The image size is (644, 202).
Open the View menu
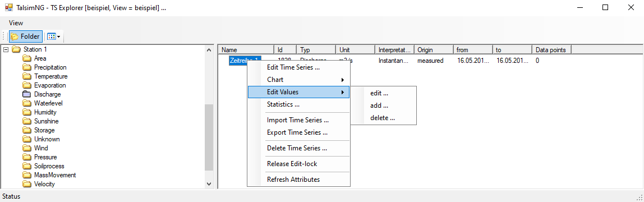tap(16, 23)
